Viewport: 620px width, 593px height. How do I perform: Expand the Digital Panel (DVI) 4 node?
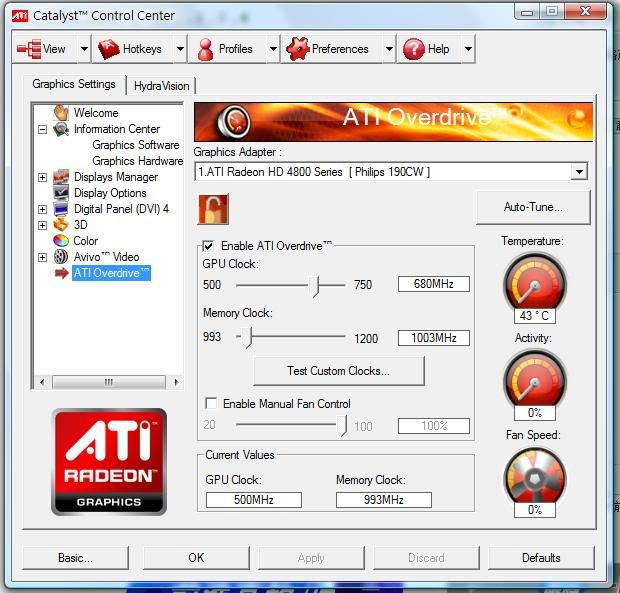pyautogui.click(x=42, y=209)
